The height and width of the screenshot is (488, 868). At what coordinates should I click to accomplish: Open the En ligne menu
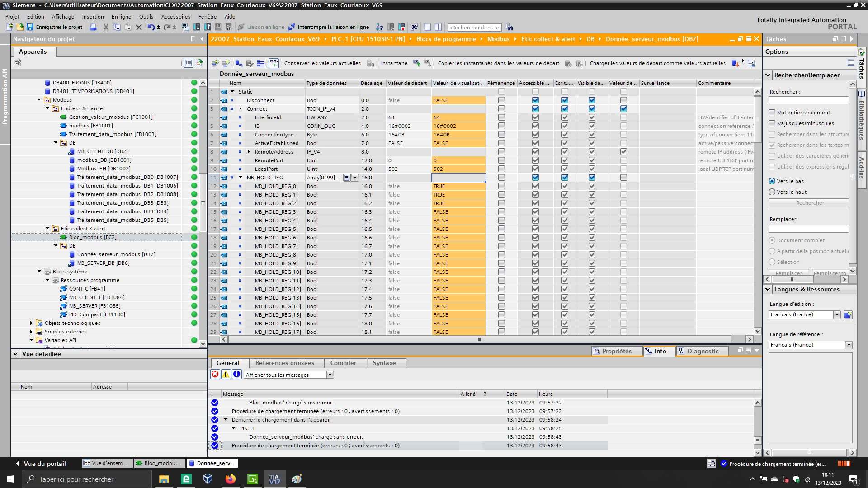pyautogui.click(x=121, y=17)
